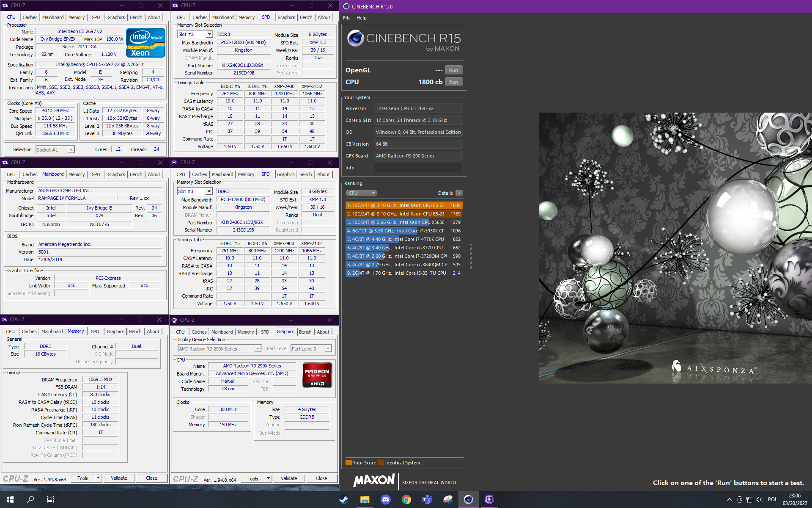The height and width of the screenshot is (508, 812).
Task: Select the Core i7-4770K ranking row
Action: click(404, 239)
